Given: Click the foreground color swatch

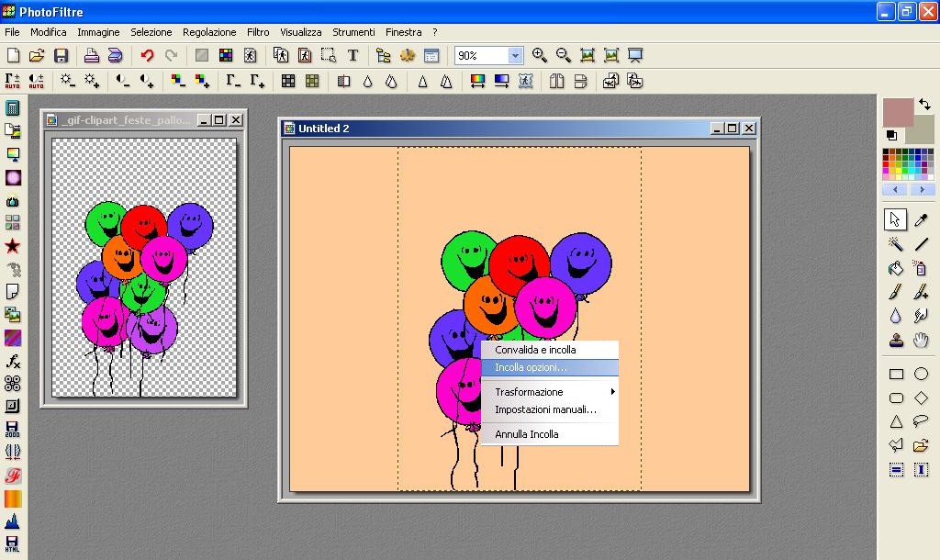Looking at the screenshot, I should click(x=898, y=112).
